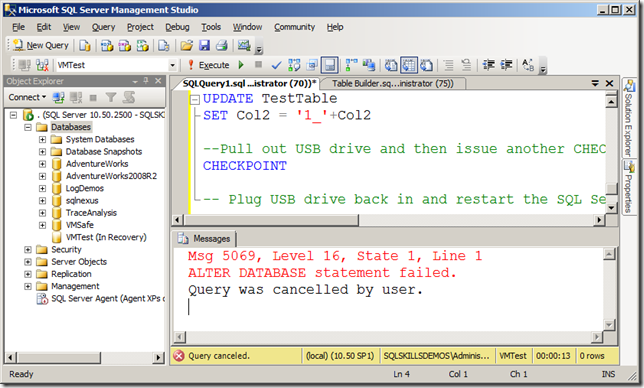Open the active files list dropdown arrow
The image size is (644, 388).
(x=595, y=83)
